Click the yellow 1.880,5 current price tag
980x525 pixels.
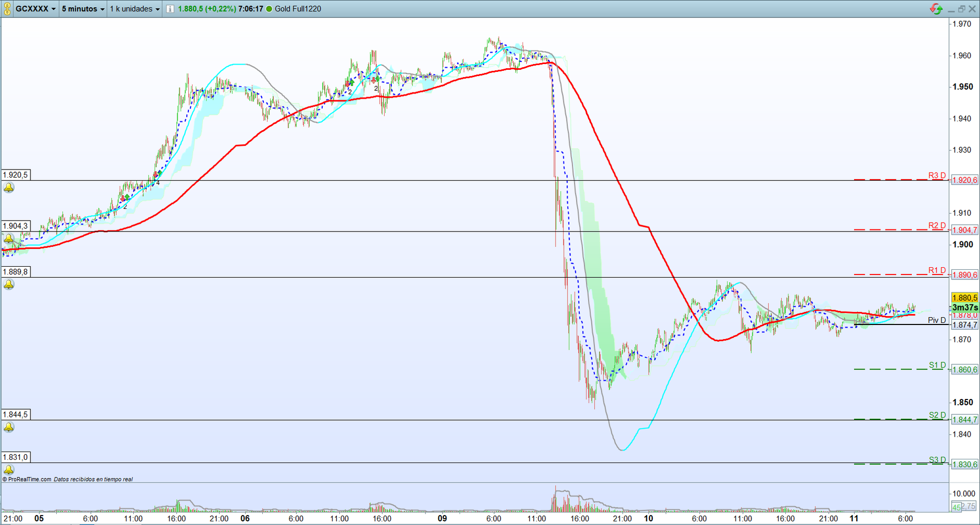coord(965,298)
